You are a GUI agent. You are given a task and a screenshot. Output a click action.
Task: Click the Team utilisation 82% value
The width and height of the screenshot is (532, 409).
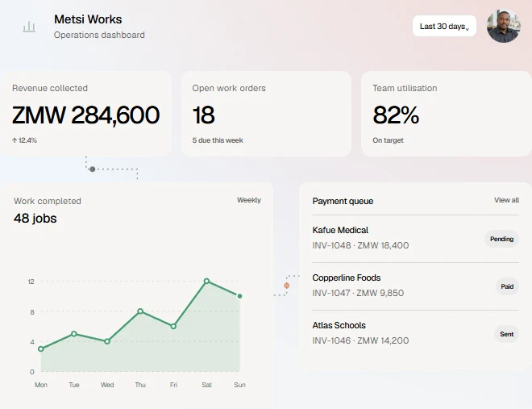(x=396, y=115)
